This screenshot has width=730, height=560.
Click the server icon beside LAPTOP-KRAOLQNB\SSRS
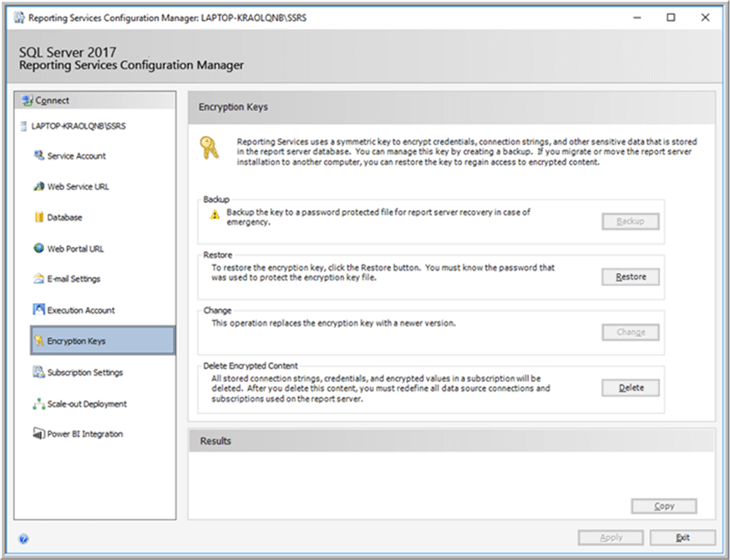coord(23,126)
